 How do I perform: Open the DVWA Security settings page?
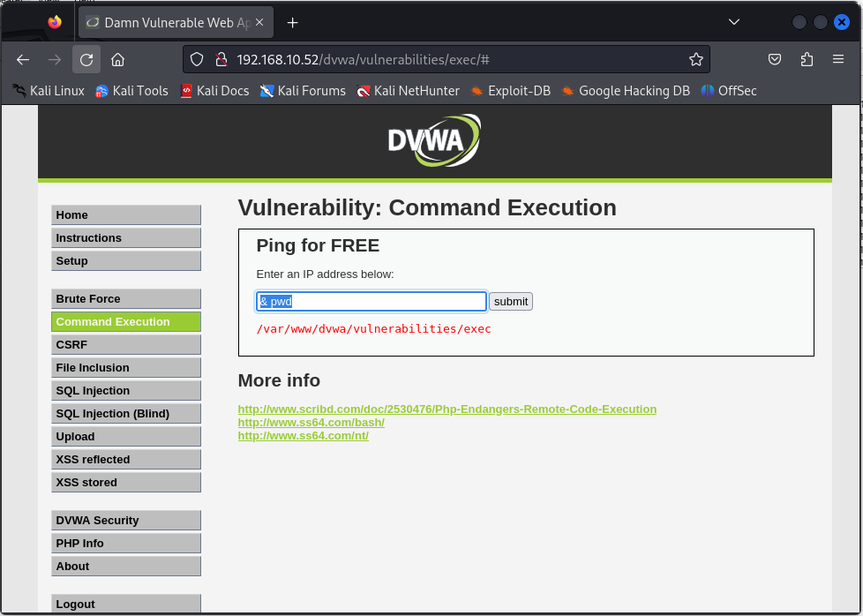[126, 520]
